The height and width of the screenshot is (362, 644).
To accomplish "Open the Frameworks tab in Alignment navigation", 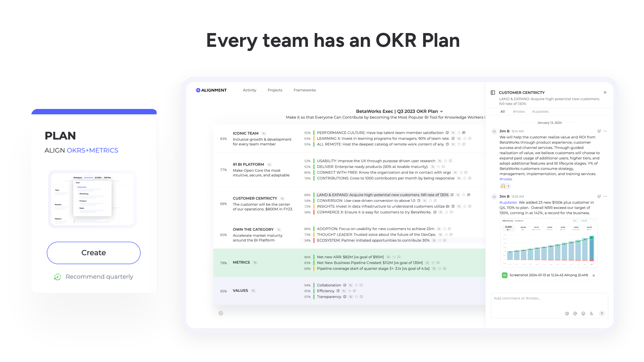I will [x=305, y=90].
